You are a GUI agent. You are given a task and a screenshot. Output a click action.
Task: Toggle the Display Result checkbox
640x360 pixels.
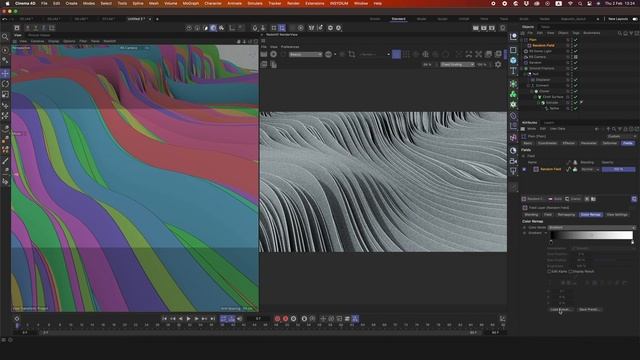pyautogui.click(x=571, y=271)
